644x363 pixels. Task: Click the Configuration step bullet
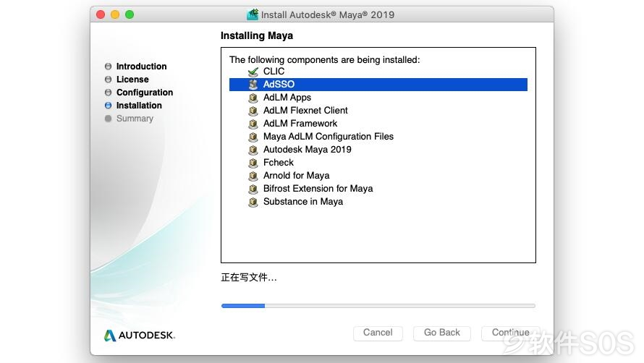pos(108,93)
